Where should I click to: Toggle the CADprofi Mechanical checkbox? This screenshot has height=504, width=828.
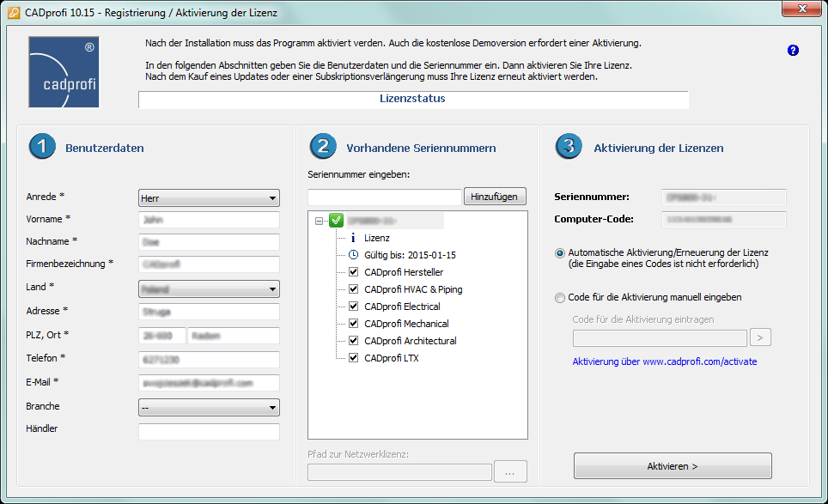point(353,324)
